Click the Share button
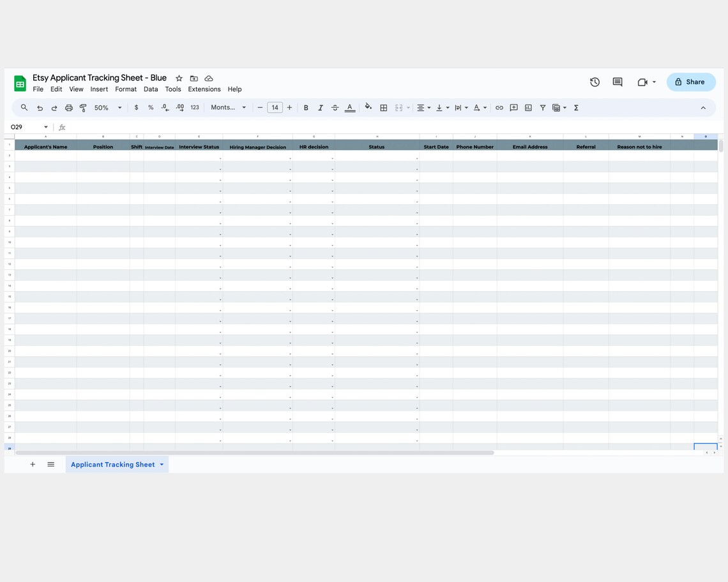 (691, 82)
